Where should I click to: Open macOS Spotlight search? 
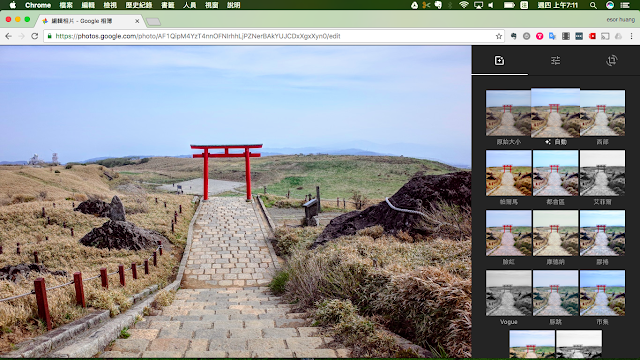coord(593,5)
